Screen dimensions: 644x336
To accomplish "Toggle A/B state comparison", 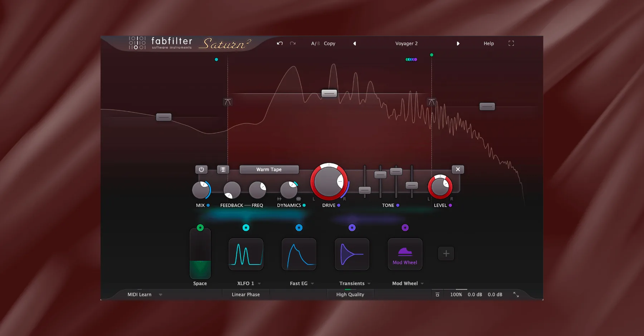I will (x=315, y=44).
